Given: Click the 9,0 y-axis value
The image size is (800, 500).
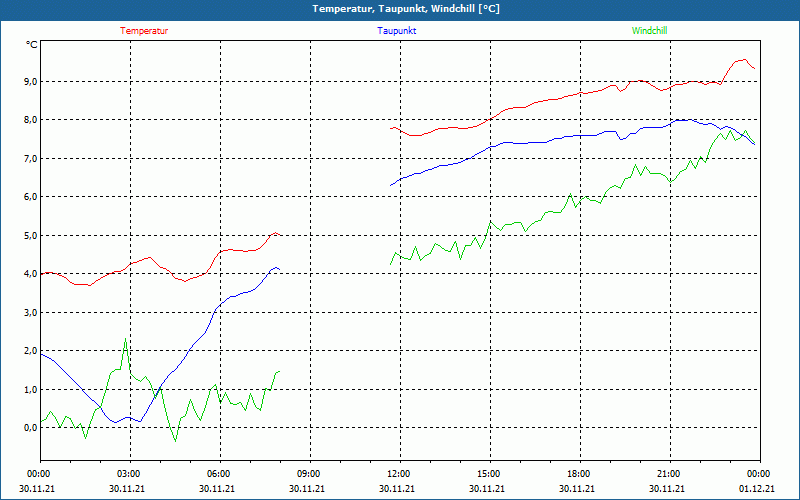Looking at the screenshot, I should click(32, 82).
